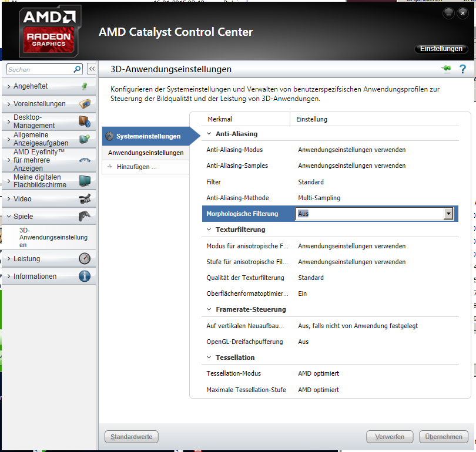Click the Spiele gamepad icon
This screenshot has height=452, width=476.
[x=85, y=216]
